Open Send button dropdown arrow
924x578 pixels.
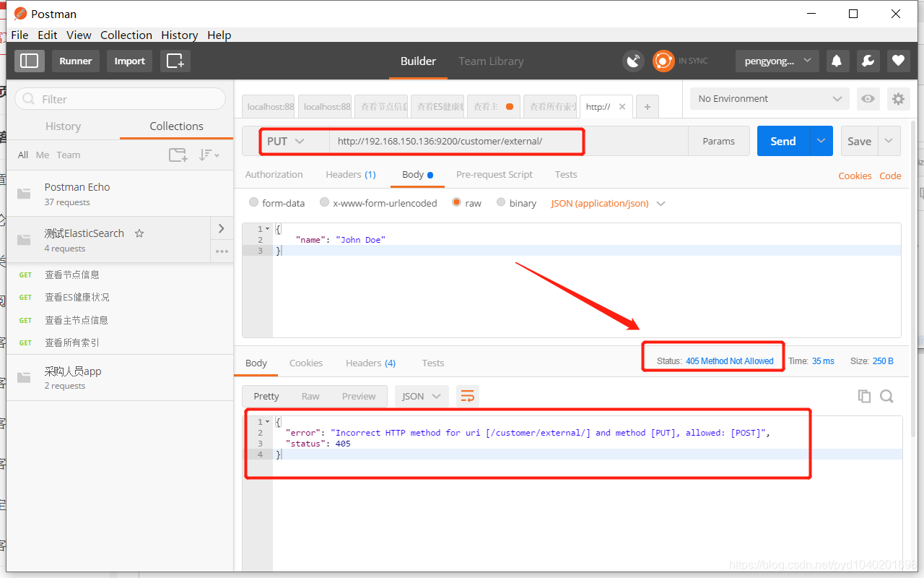(x=821, y=141)
